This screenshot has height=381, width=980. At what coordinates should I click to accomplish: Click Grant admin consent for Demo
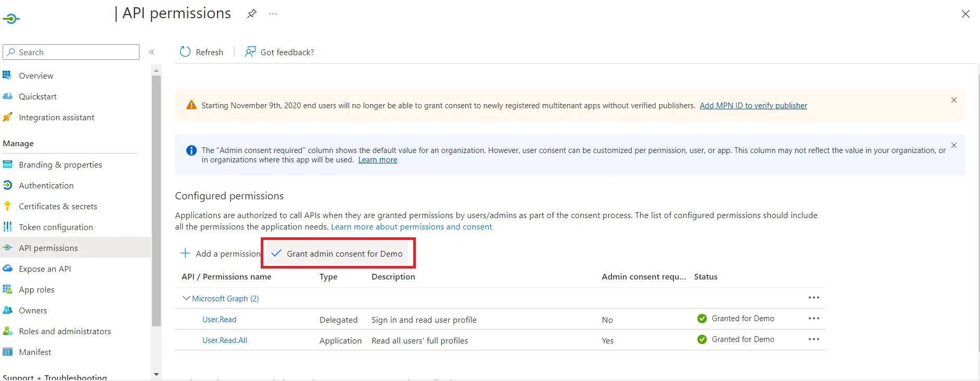point(337,253)
